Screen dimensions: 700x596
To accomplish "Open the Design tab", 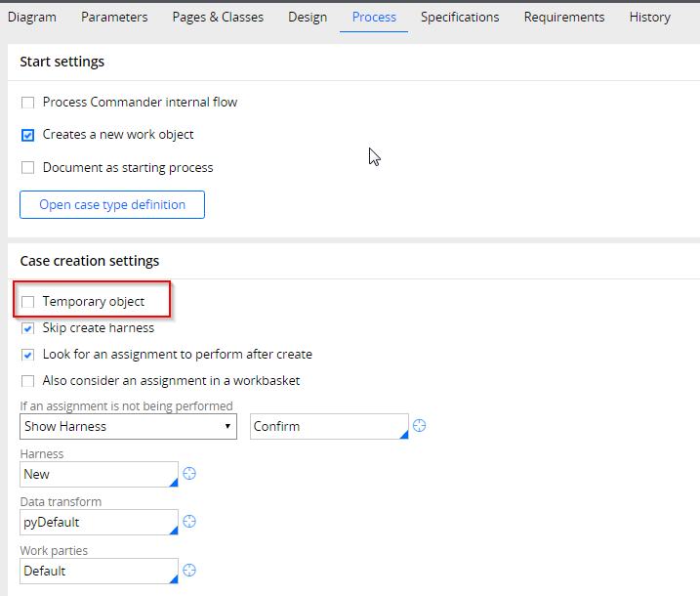I will pos(308,17).
